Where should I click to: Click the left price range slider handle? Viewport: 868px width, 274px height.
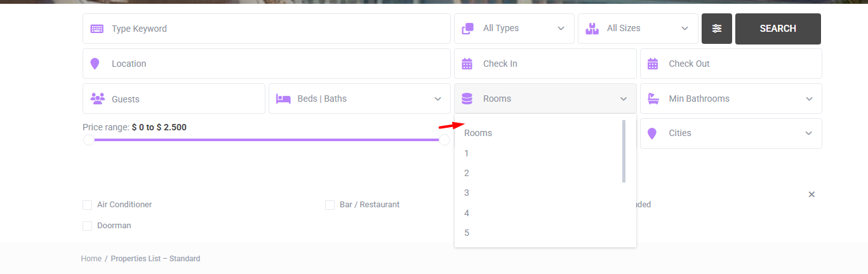coord(89,139)
